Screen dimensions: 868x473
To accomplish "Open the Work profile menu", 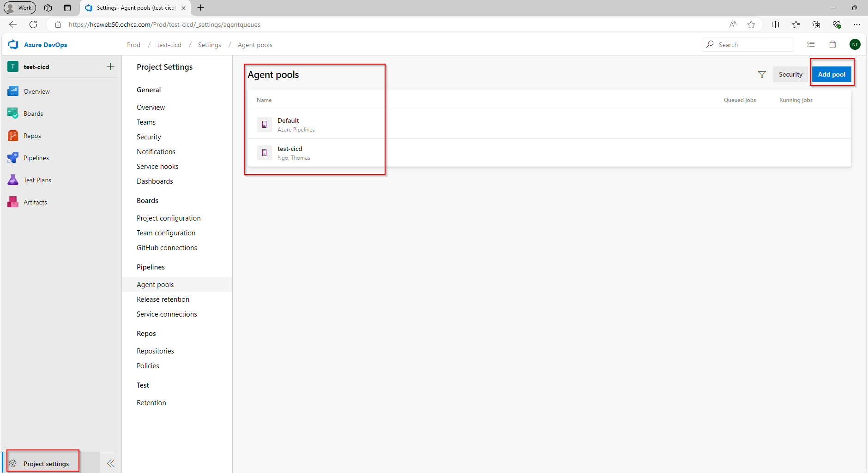I will tap(20, 8).
